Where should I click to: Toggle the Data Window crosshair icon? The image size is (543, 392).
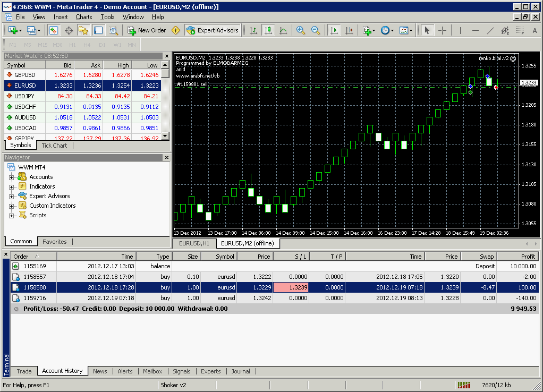(69, 30)
